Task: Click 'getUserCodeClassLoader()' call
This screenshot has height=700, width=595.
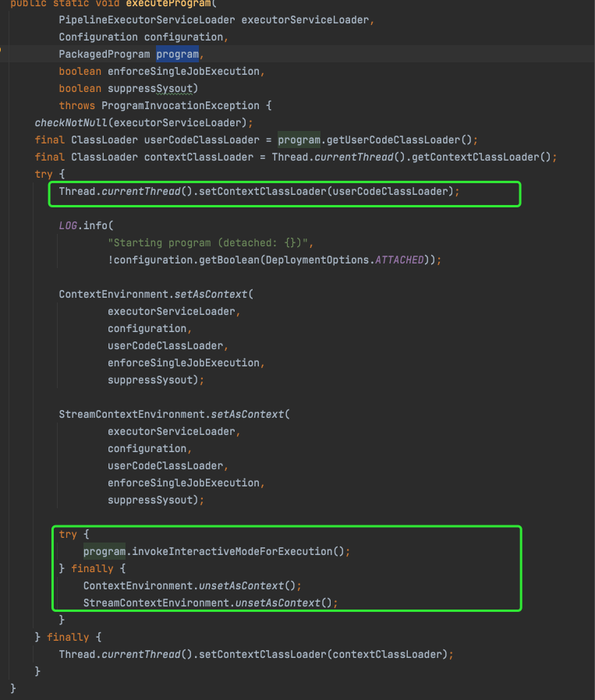Action: [399, 140]
